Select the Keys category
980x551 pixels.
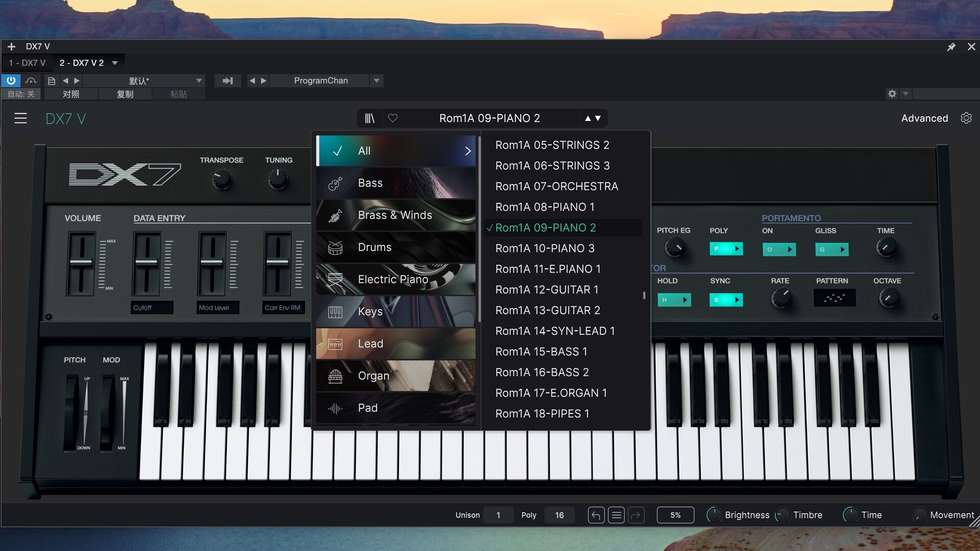(396, 312)
